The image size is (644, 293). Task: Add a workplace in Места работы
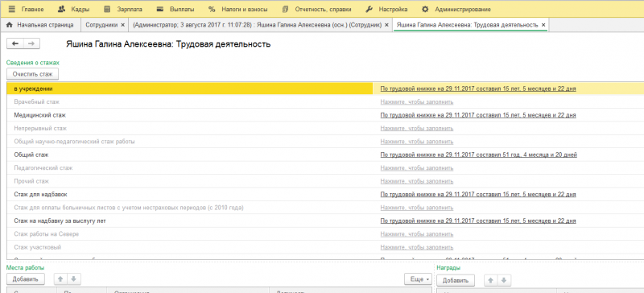[x=26, y=279]
